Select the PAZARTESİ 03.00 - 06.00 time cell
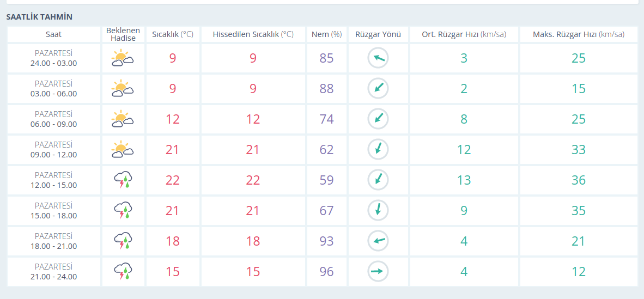The width and height of the screenshot is (644, 299). point(53,89)
